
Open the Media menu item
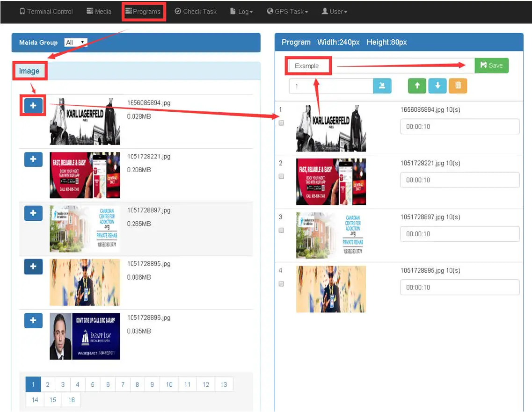click(99, 12)
